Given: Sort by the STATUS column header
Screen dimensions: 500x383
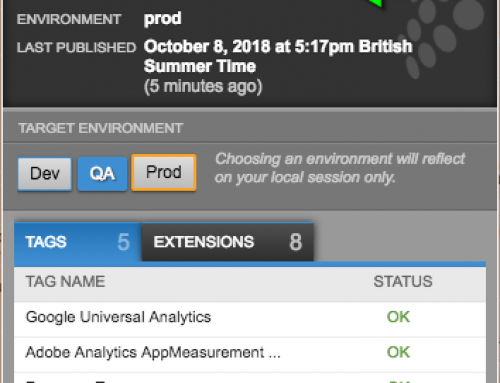Looking at the screenshot, I should [x=403, y=282].
